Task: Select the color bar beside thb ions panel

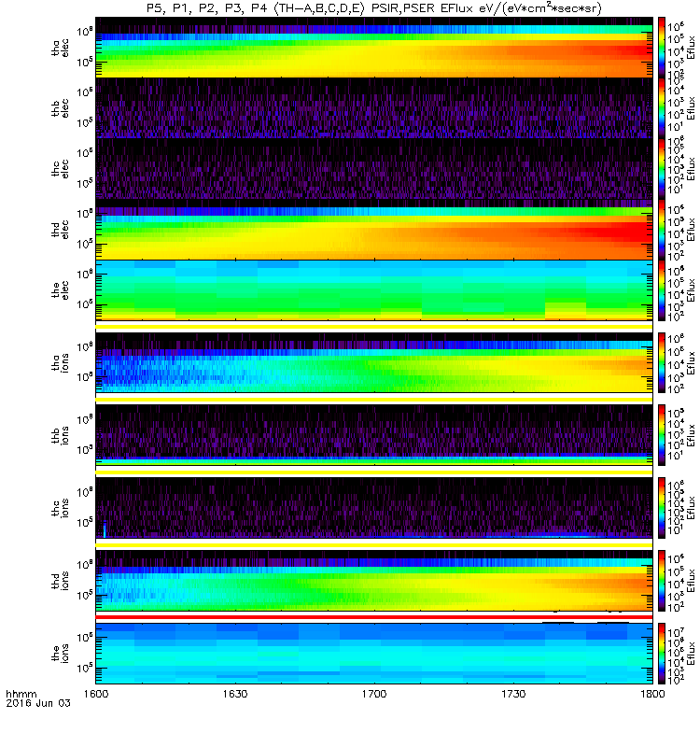Action: click(x=662, y=435)
